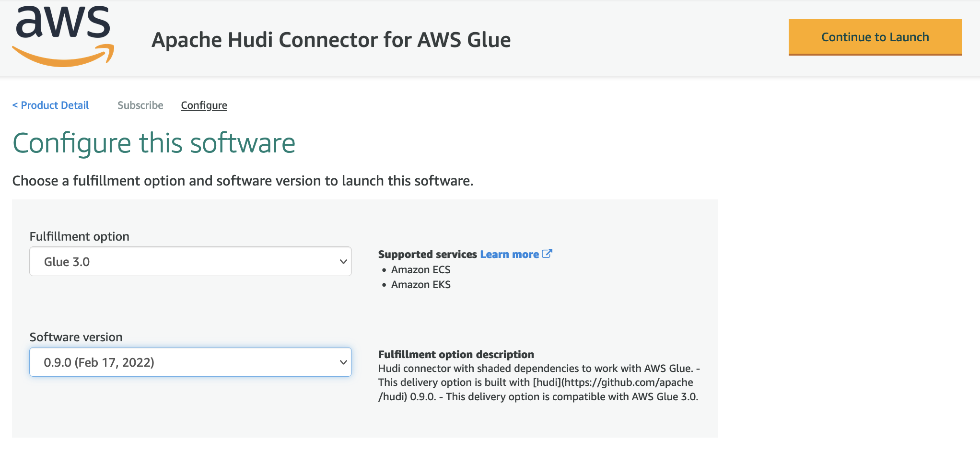This screenshot has height=464, width=980.
Task: Click the AWS logo
Action: [x=63, y=37]
